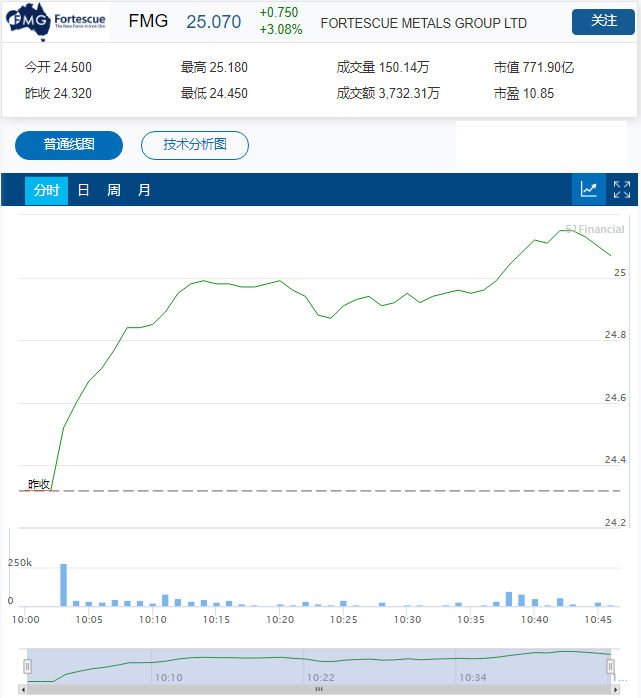Click the 250k volume axis label
The width and height of the screenshot is (641, 698).
click(20, 563)
